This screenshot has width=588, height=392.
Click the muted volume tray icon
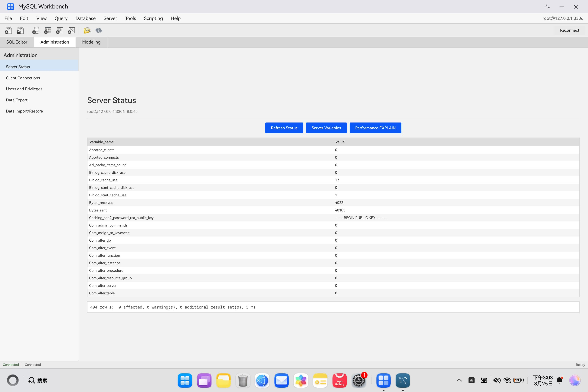(x=497, y=380)
